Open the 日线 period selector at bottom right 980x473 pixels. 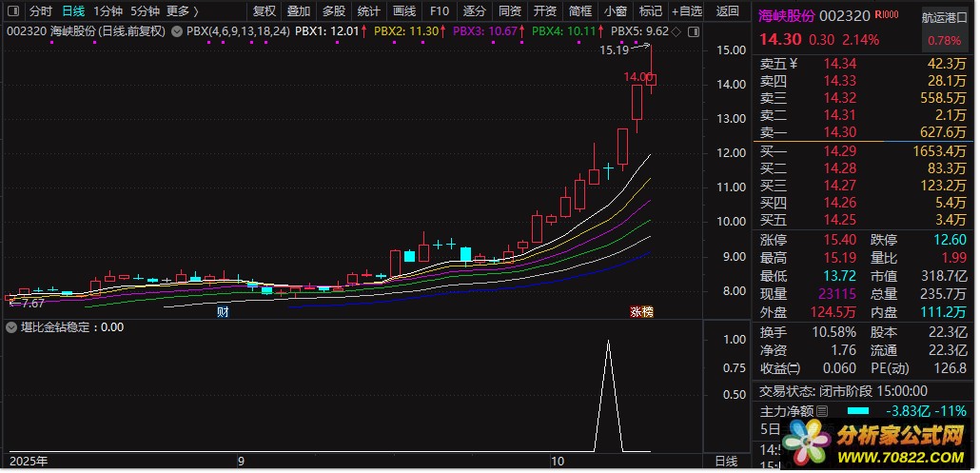(x=725, y=461)
